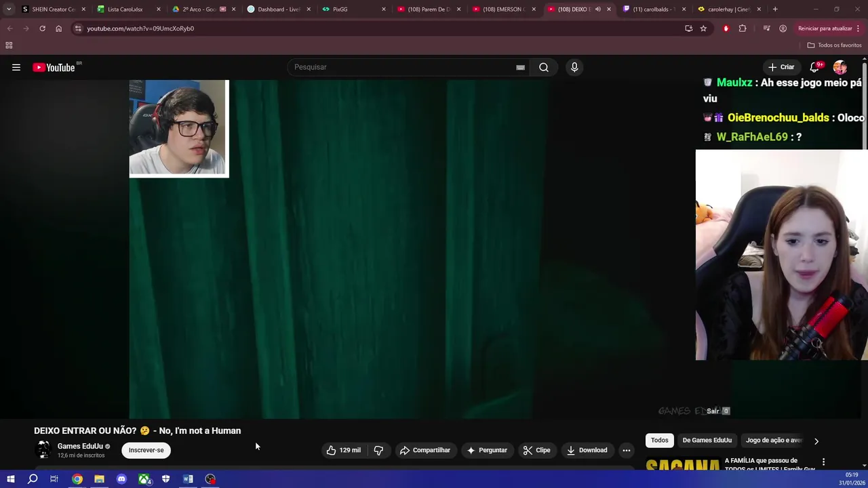
Task: Click the Download button
Action: point(587,450)
